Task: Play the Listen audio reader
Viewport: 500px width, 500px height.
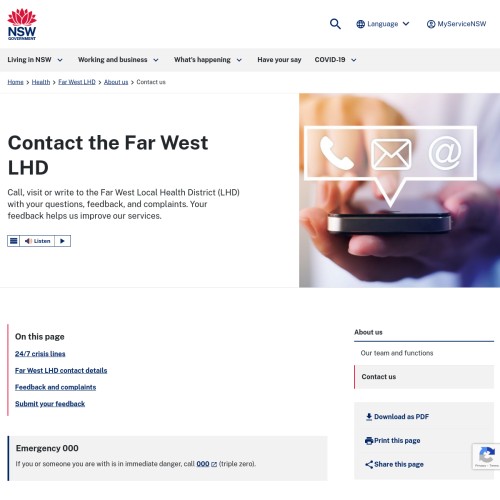Action: coord(62,241)
